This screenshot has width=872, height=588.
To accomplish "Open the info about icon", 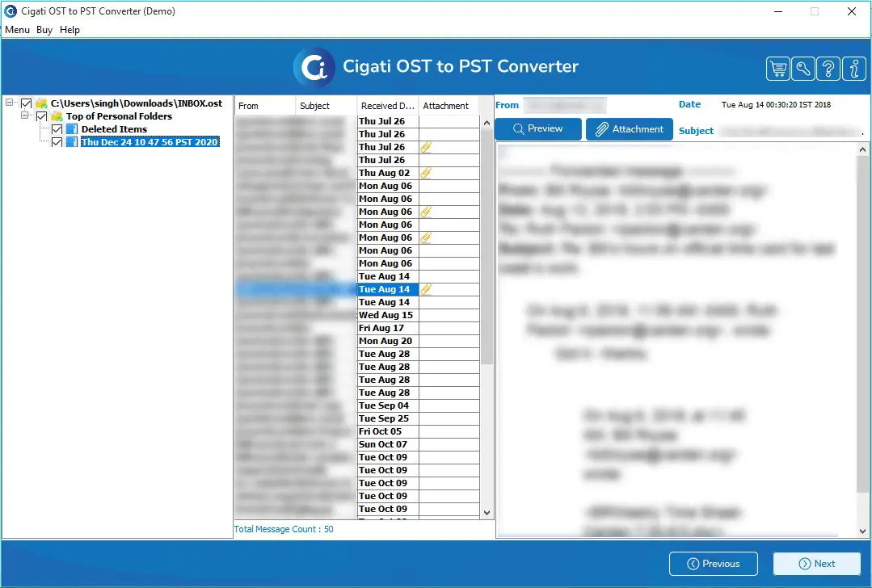I will tap(853, 69).
